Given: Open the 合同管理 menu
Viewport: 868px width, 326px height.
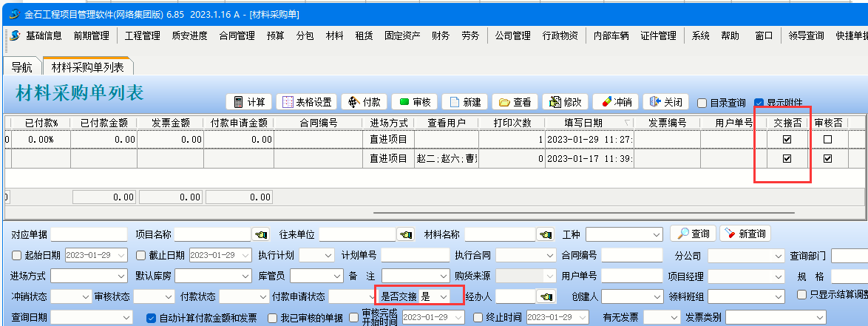Looking at the screenshot, I should click(x=237, y=35).
